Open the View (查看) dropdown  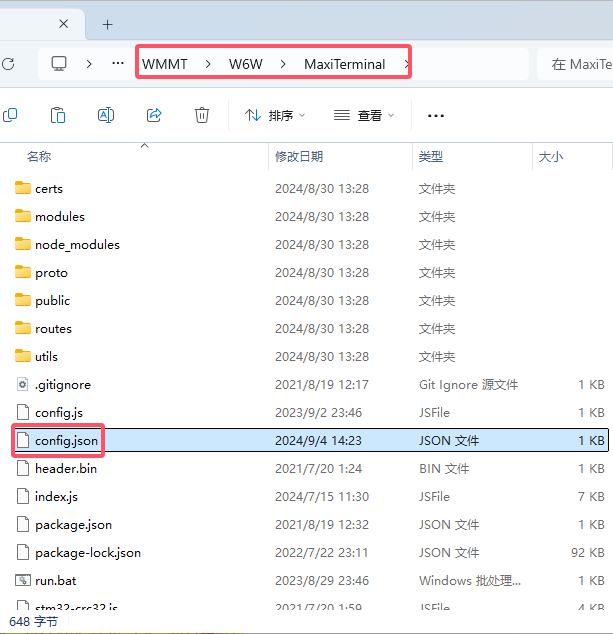364,116
